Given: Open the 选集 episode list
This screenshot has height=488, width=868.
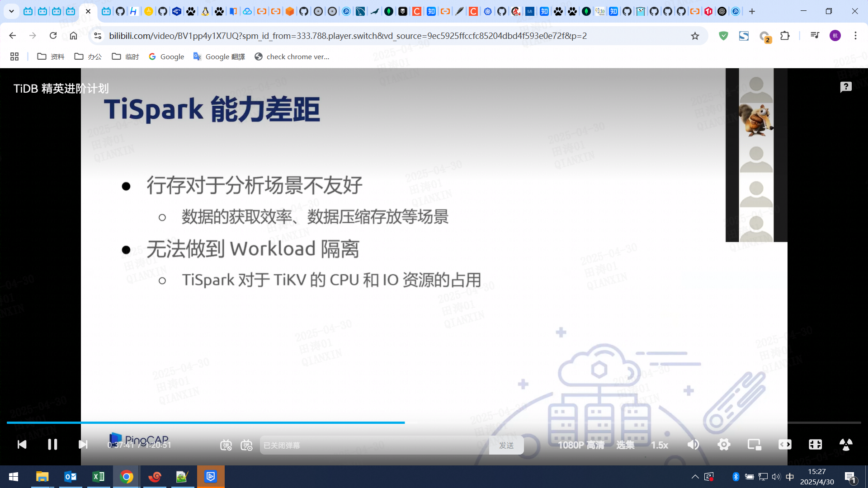Looking at the screenshot, I should click(625, 445).
